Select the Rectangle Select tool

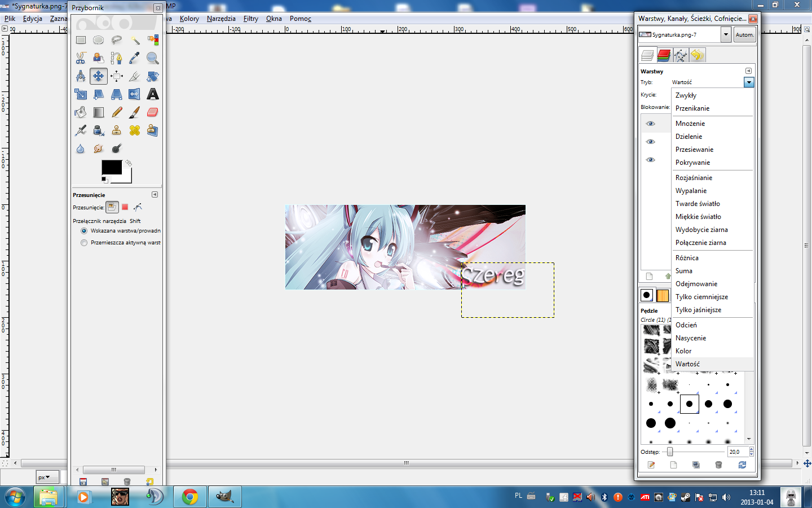click(x=81, y=40)
